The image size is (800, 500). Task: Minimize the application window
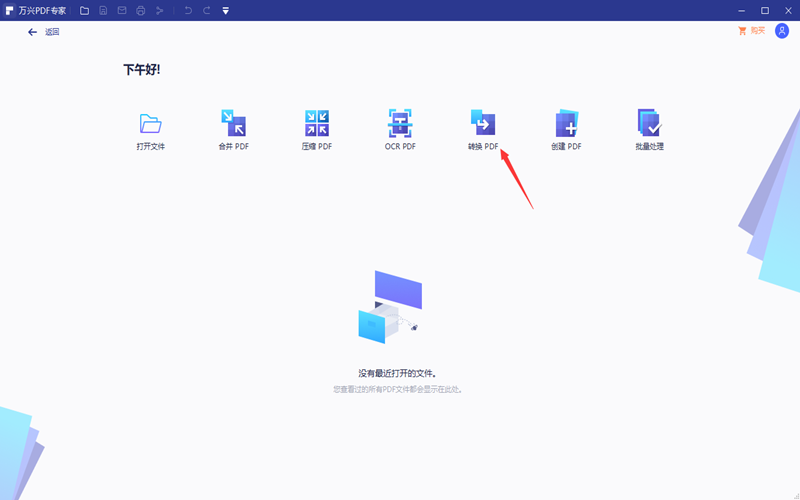point(741,11)
